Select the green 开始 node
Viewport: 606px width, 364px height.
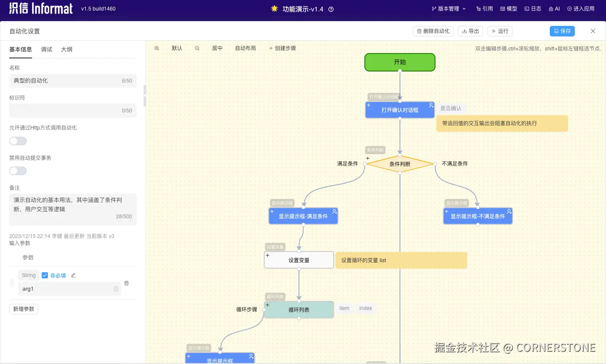(x=400, y=62)
